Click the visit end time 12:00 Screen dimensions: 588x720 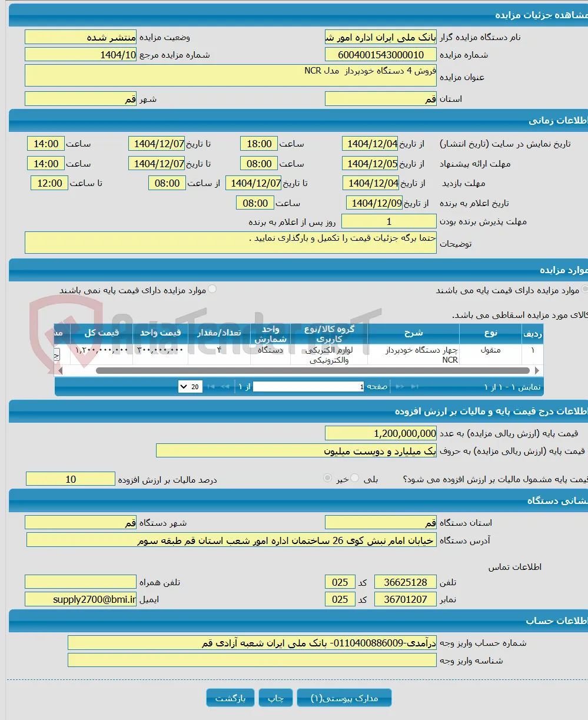tap(49, 183)
